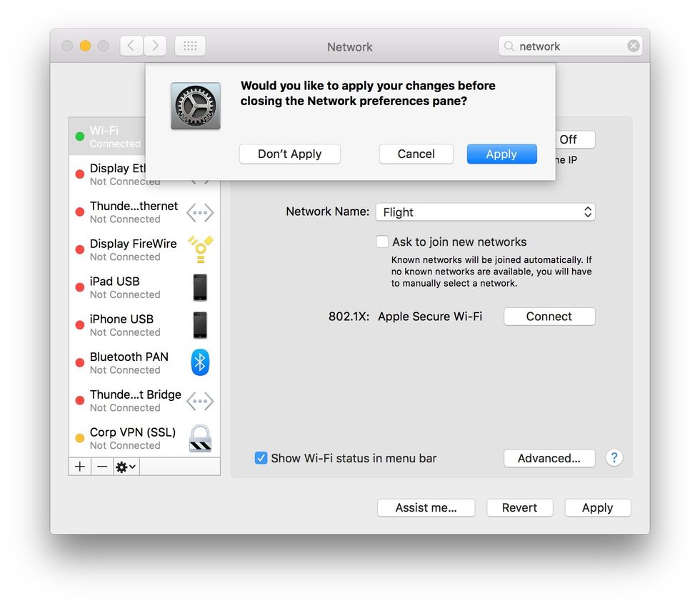Click the Thunderbolt Bridge connector icon
Image resolution: width=700 pixels, height=606 pixels.
click(x=200, y=400)
